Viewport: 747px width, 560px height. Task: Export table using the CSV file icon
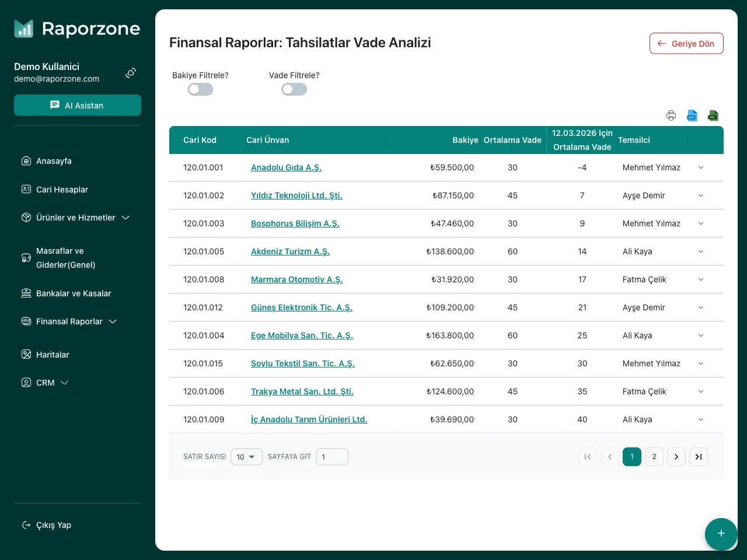point(692,116)
